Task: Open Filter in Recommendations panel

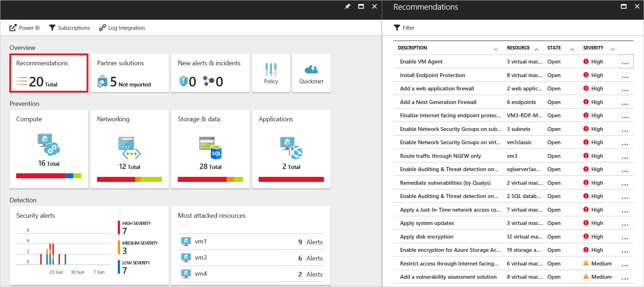Action: point(404,28)
